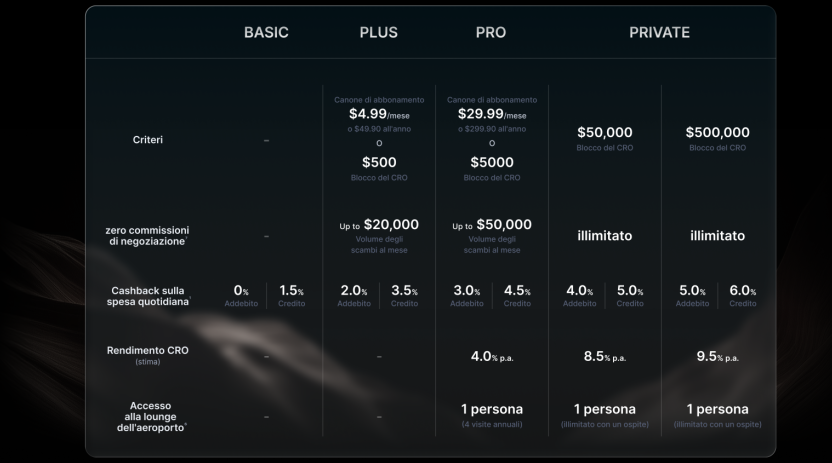Click the $5000 Blocco del CRO amount
Image resolution: width=832 pixels, height=463 pixels.
(x=491, y=162)
